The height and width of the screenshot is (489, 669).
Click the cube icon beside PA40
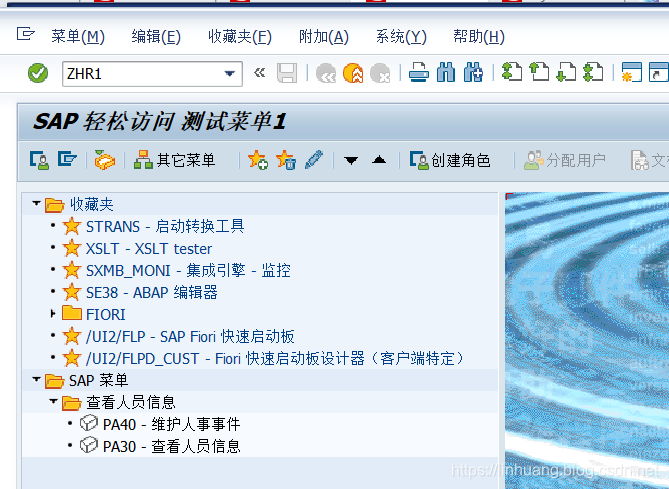click(x=89, y=424)
